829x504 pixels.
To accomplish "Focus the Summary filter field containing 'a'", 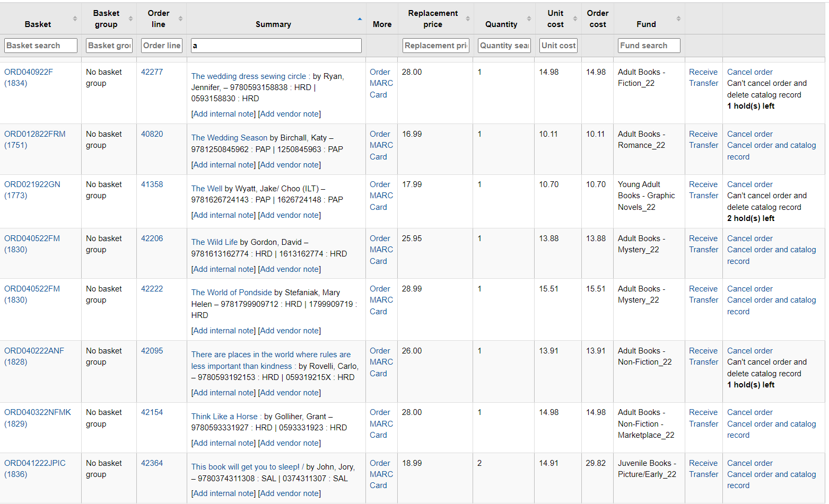I will [x=276, y=46].
